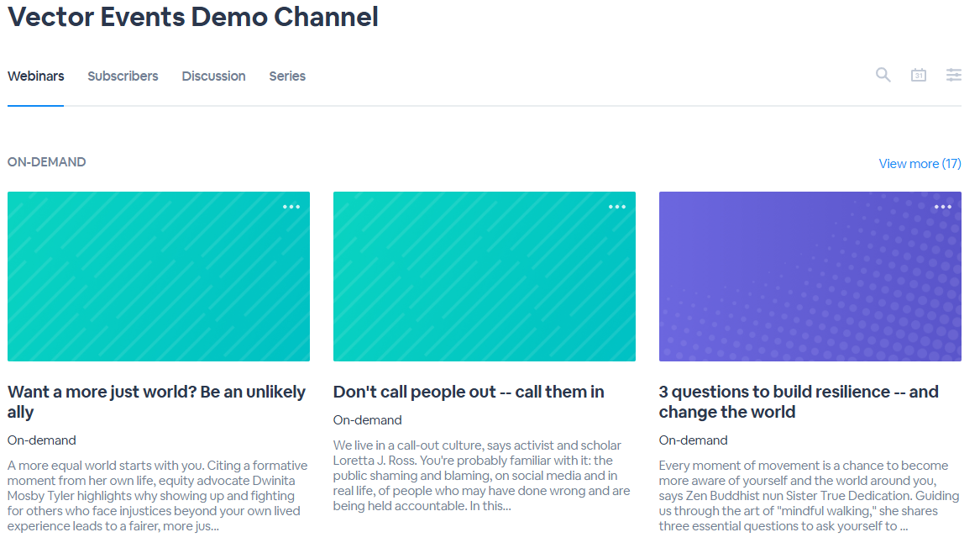980x548 pixels.
Task: Click the purple dotted webinar thumbnail
Action: tap(810, 277)
